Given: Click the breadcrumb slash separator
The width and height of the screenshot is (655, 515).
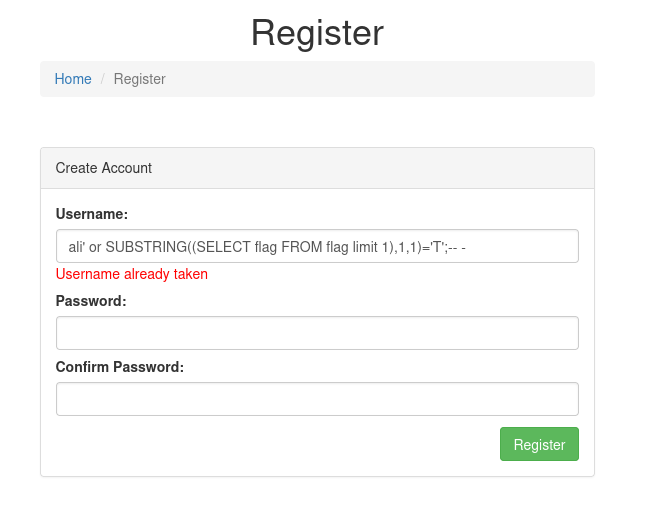Looking at the screenshot, I should pos(102,79).
